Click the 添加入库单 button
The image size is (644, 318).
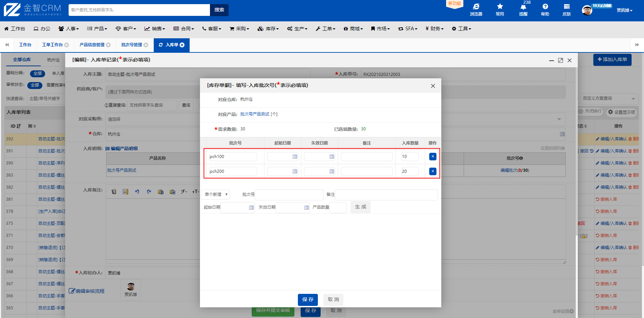pos(612,60)
